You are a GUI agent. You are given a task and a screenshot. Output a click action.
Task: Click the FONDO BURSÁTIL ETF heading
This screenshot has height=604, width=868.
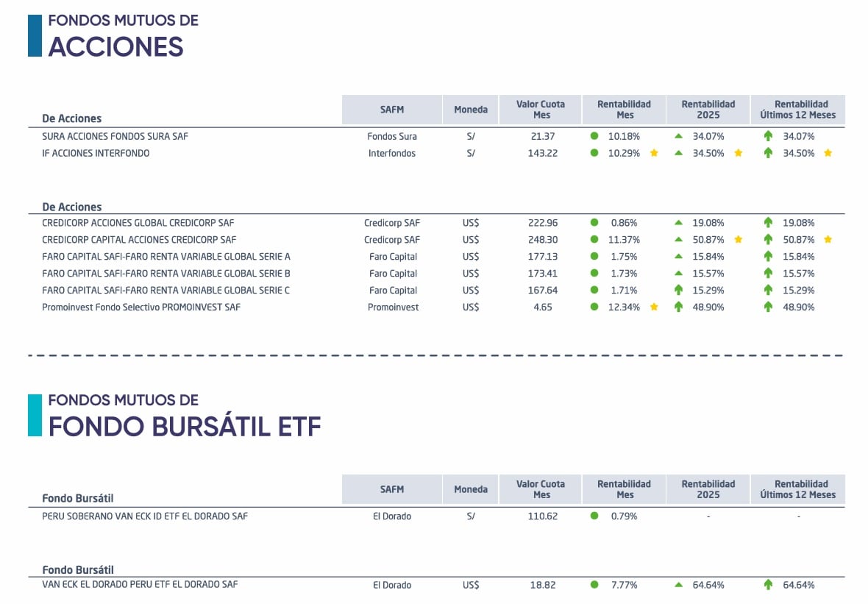tap(185, 427)
